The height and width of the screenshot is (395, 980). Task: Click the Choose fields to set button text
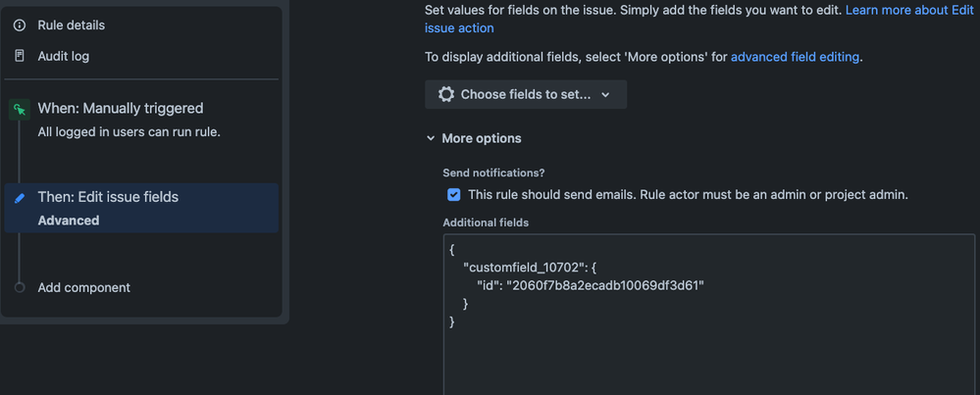click(x=526, y=95)
